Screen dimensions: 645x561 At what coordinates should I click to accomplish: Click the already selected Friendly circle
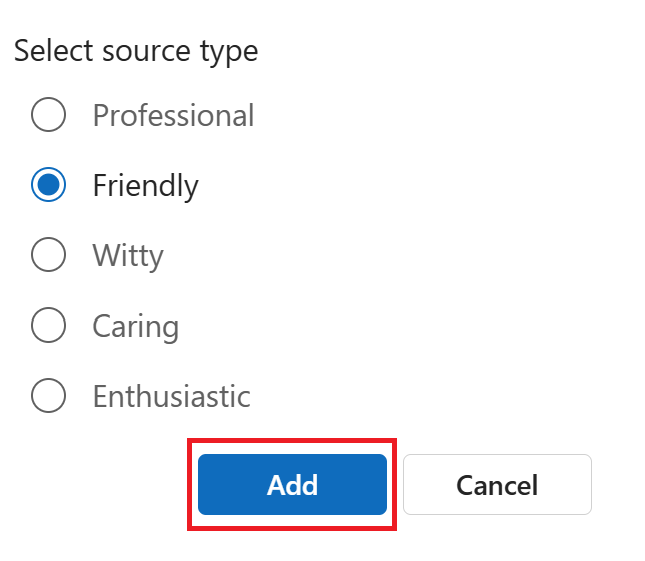coord(49,185)
